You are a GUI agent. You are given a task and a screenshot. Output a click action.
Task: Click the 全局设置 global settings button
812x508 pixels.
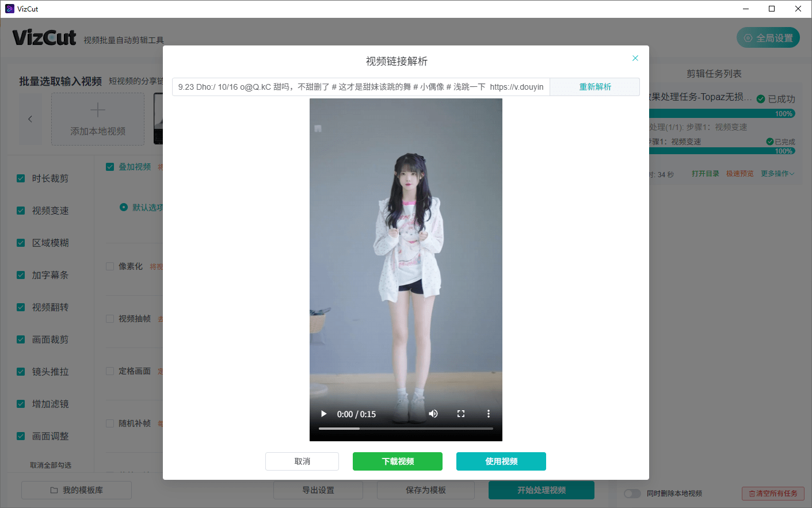pyautogui.click(x=768, y=38)
